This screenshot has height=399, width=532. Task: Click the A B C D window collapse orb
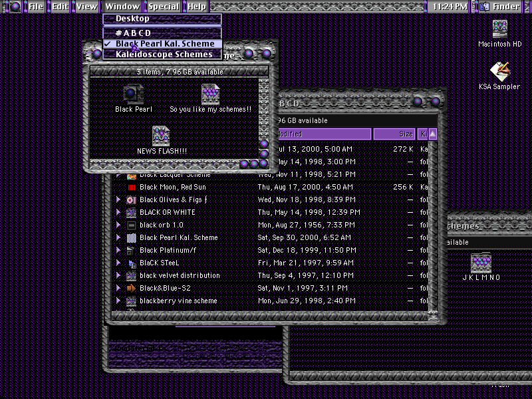436,101
